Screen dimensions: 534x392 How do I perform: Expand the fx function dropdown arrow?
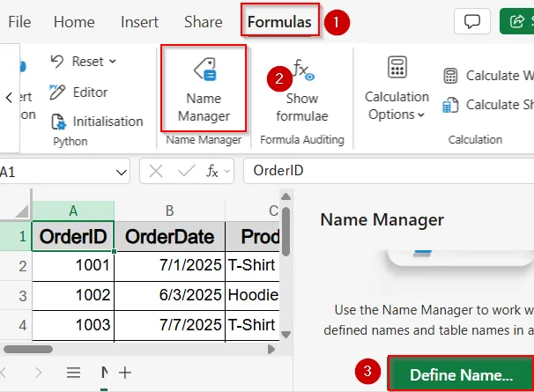pyautogui.click(x=227, y=171)
